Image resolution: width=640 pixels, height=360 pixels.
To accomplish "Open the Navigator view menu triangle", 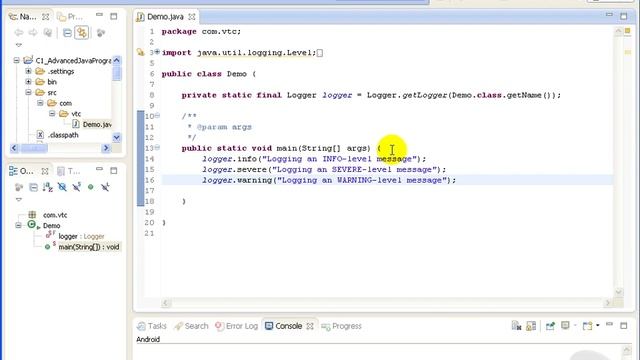I will click(19, 45).
